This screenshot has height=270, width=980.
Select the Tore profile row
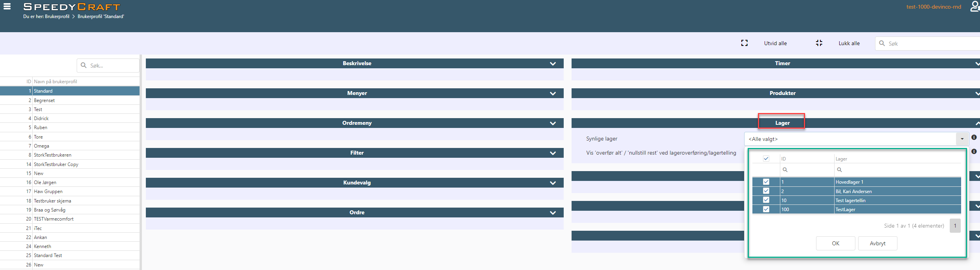(70, 137)
